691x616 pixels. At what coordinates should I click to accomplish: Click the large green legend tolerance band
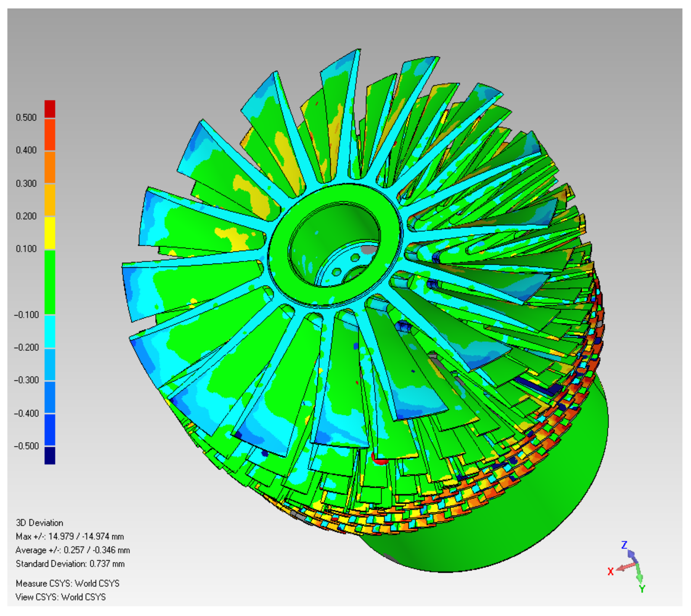point(50,282)
